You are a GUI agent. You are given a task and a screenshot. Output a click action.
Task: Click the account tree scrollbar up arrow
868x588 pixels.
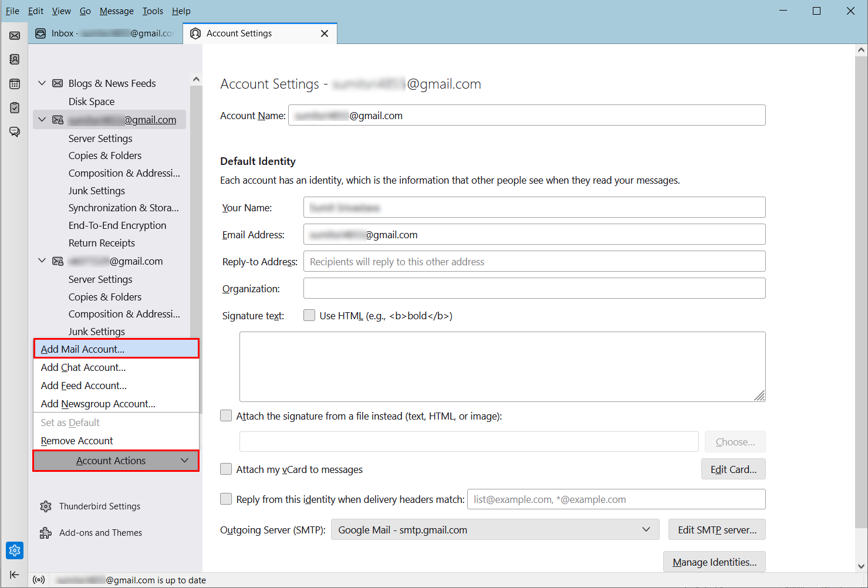[x=196, y=79]
